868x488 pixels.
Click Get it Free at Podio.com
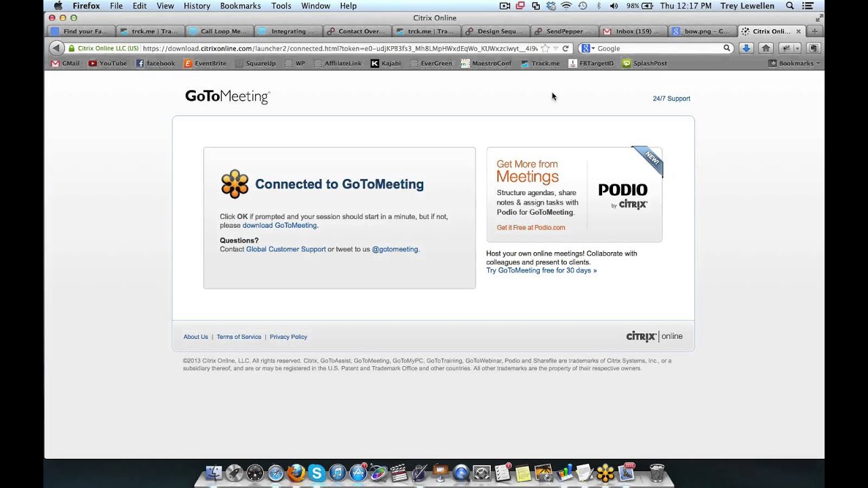pos(530,228)
